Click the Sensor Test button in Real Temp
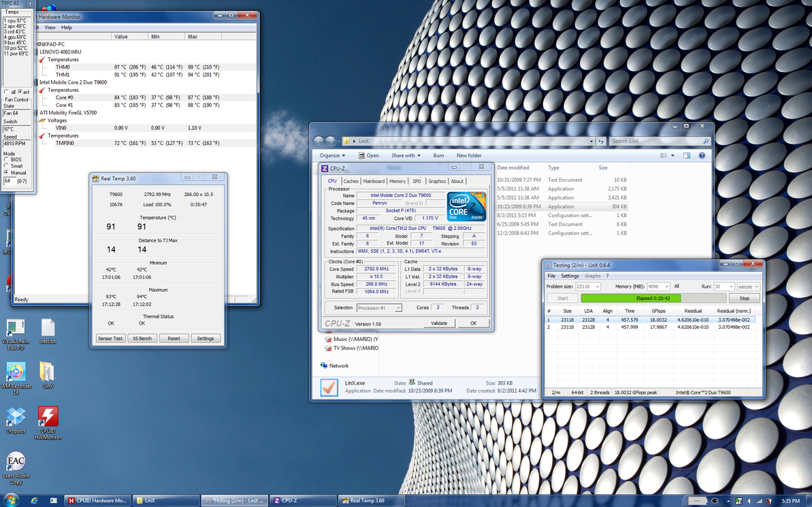 [111, 339]
